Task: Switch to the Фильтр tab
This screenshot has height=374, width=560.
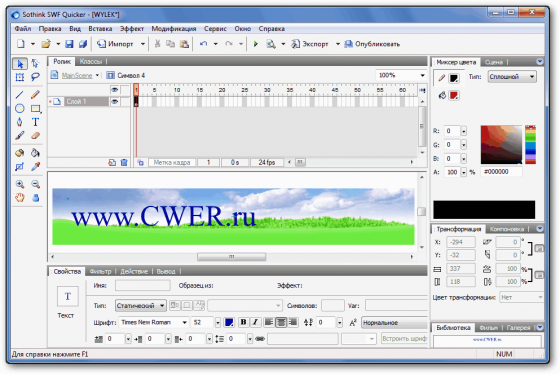Action: tap(100, 271)
